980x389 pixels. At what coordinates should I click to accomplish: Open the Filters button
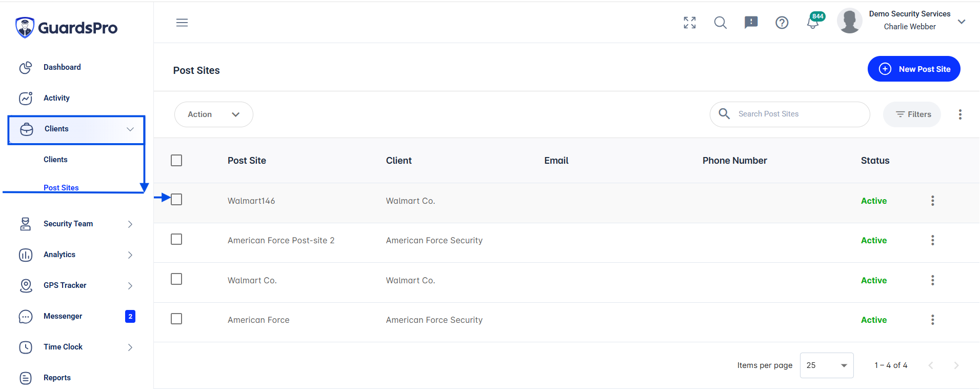pyautogui.click(x=912, y=114)
